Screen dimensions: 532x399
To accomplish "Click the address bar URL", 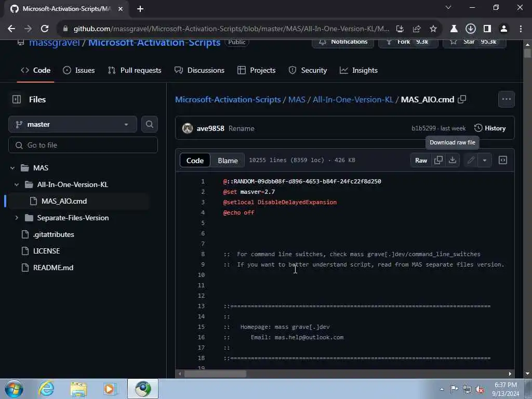I will coord(231,29).
